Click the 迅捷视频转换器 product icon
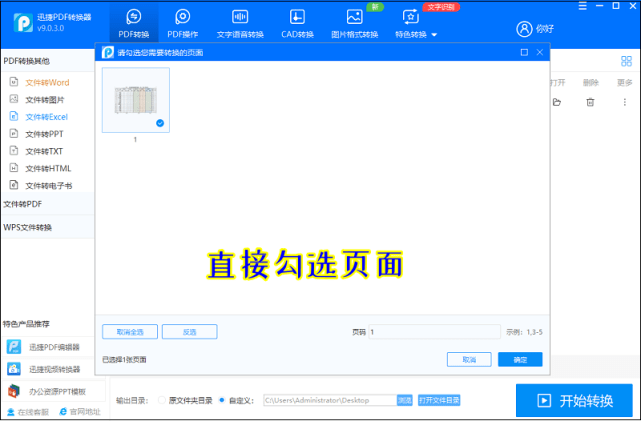This screenshot has height=421, width=641. coord(14,369)
